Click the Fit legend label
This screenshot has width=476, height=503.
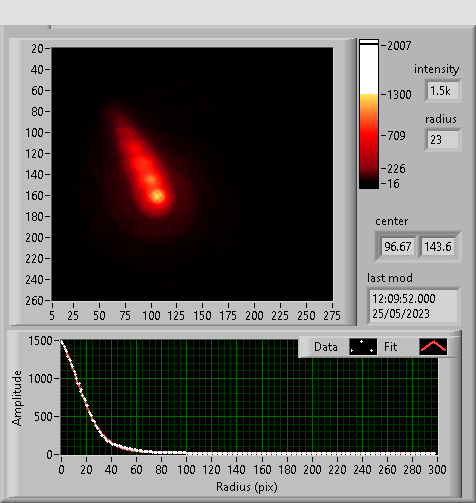tap(390, 347)
